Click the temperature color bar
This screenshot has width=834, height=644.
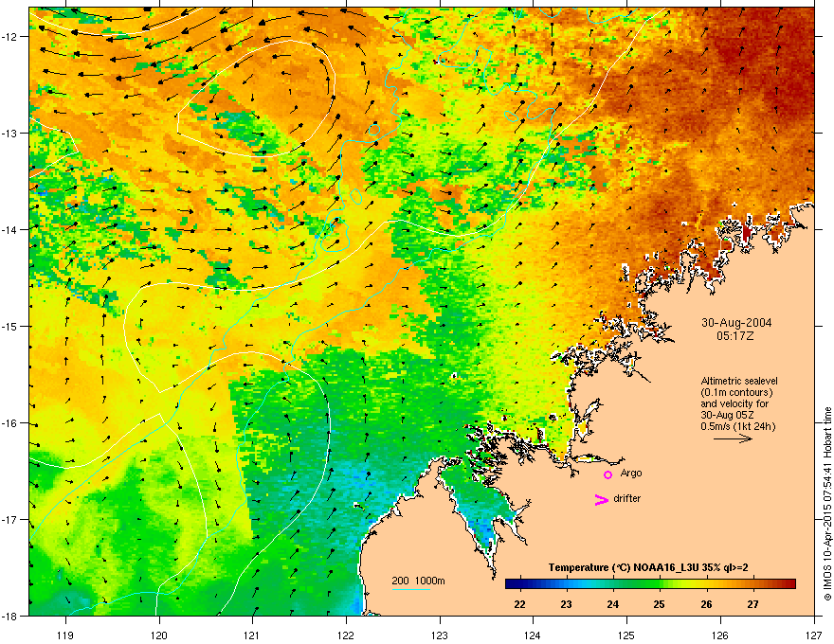pyautogui.click(x=650, y=584)
